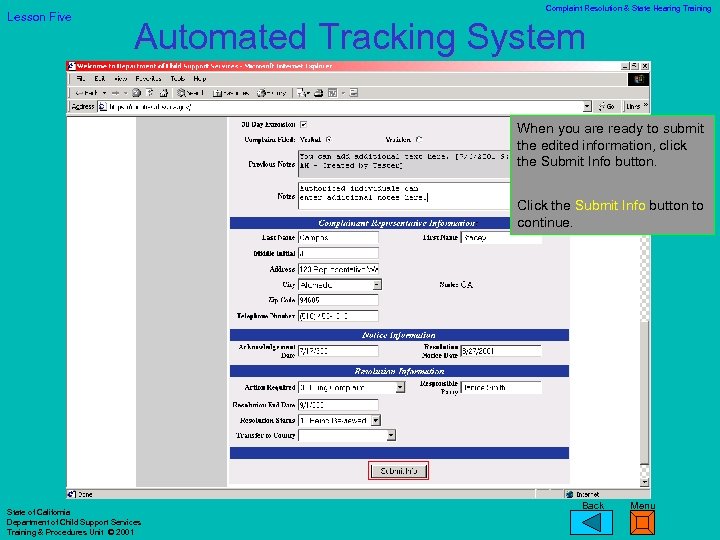Open the Resolution Status dropdown
The width and height of the screenshot is (720, 540).
[376, 421]
